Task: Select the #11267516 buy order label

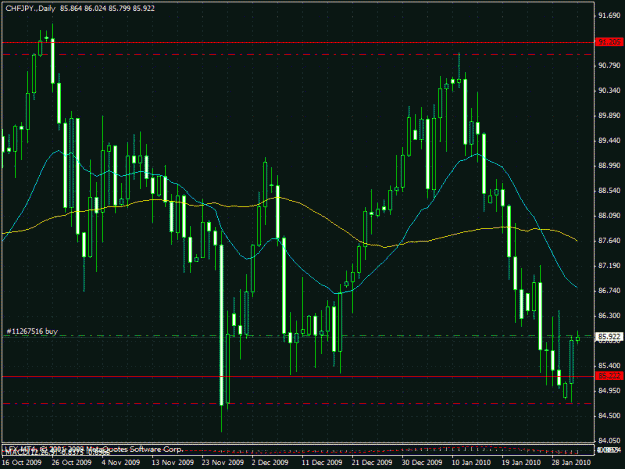Action: 32,331
